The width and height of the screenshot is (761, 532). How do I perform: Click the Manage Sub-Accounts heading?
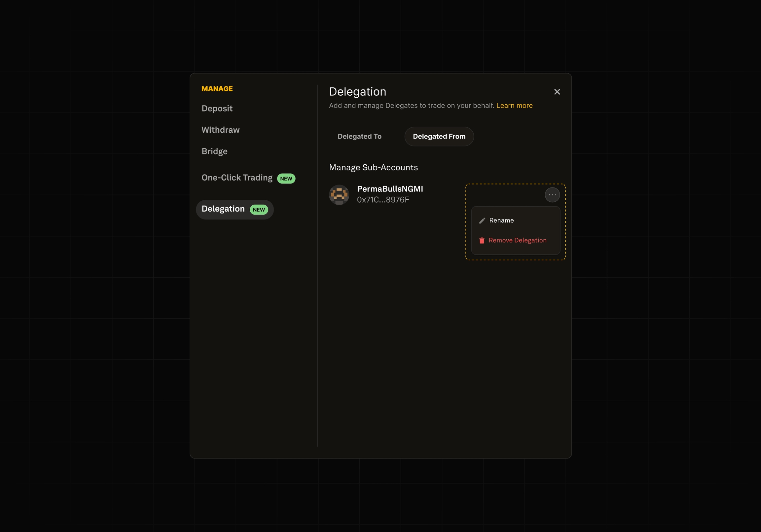tap(373, 168)
